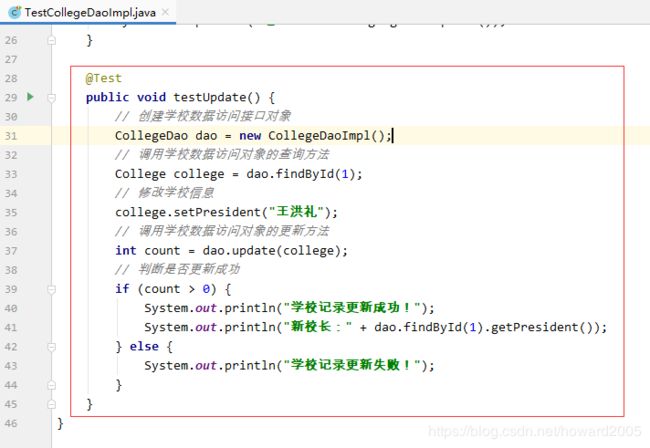Collapse testUpdate method at line 29 fold marker

click(x=52, y=98)
